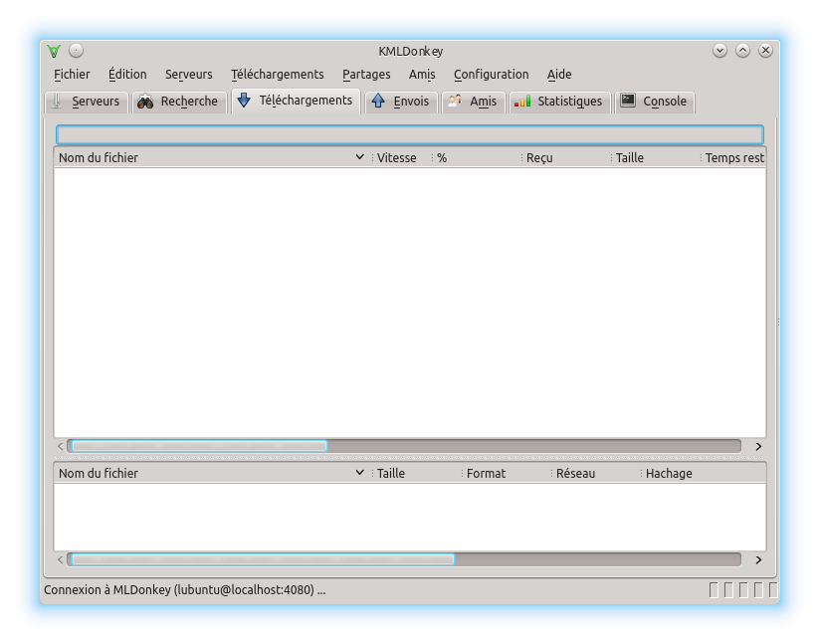Click the round pin button in title bar
820x644 pixels.
(77, 50)
